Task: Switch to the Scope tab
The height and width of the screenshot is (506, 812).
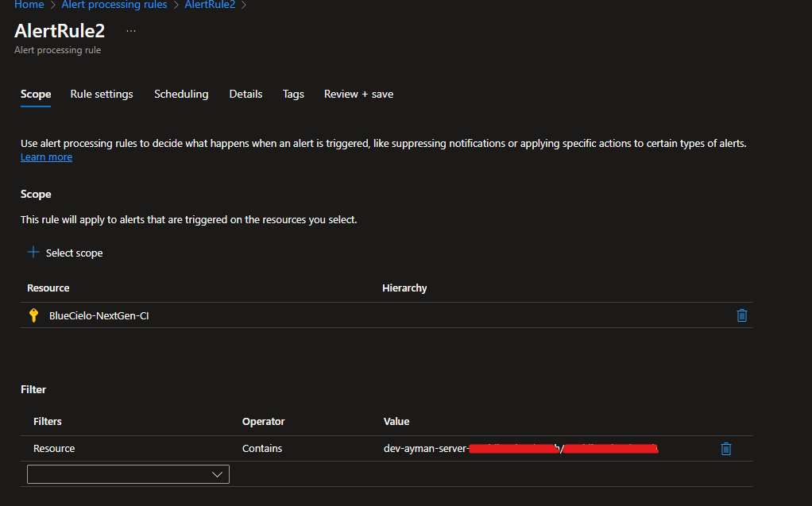Action: point(36,95)
